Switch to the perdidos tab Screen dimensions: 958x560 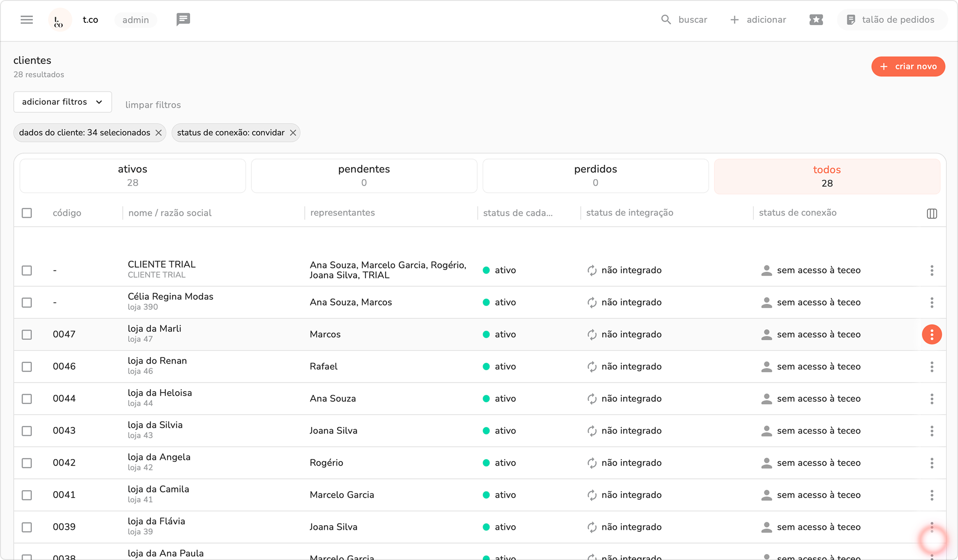click(x=595, y=176)
